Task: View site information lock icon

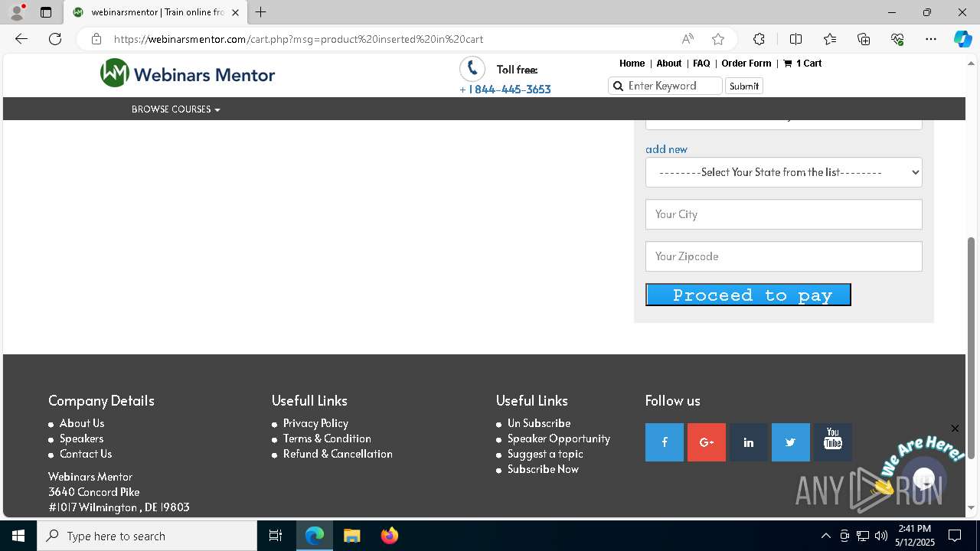Action: click(96, 39)
